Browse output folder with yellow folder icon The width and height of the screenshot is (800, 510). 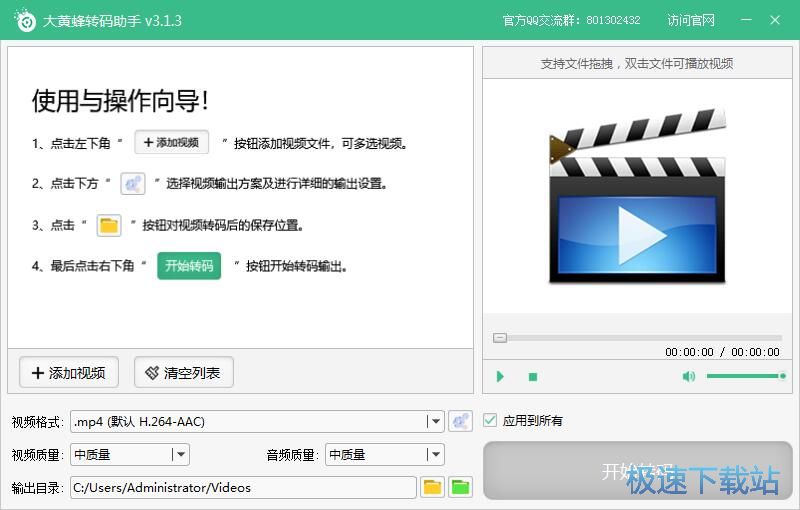(x=432, y=487)
